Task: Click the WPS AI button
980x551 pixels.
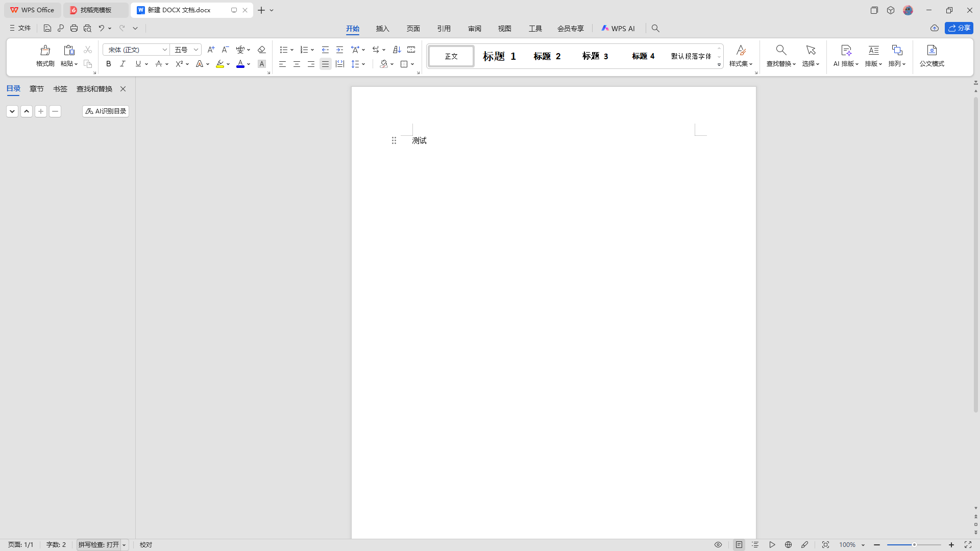Action: [x=618, y=29]
